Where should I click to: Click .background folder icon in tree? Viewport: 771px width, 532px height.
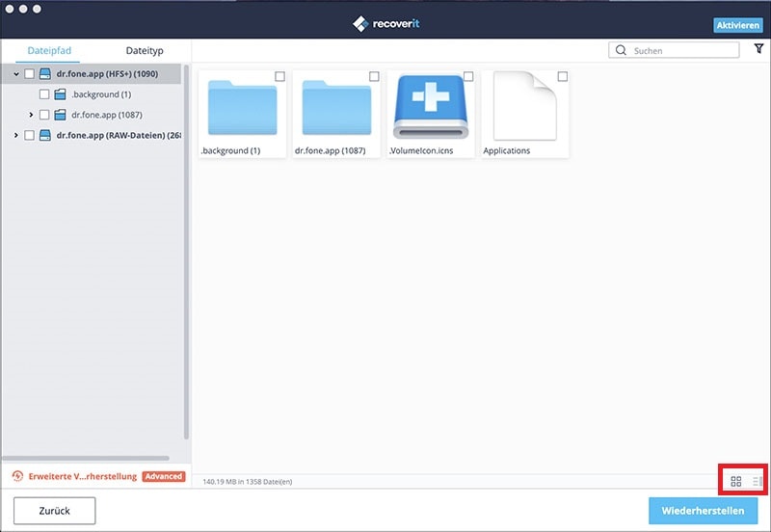60,93
